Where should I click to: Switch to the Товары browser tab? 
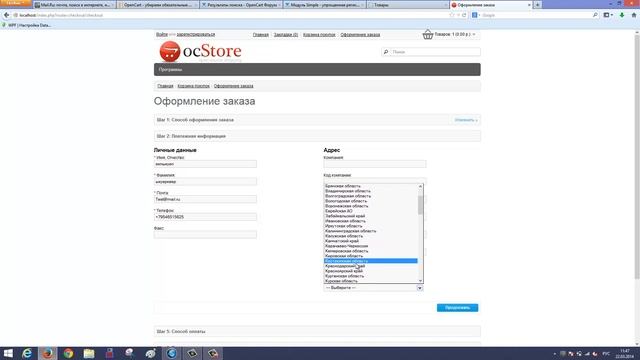click(408, 5)
